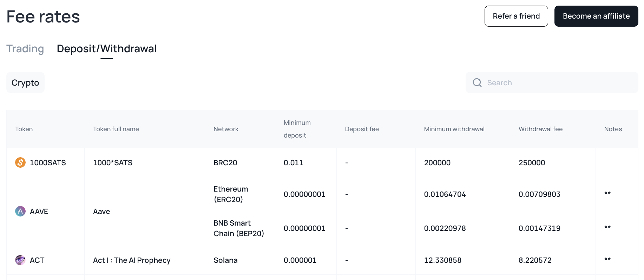
Task: Click the 1000SATS token icon
Action: pos(20,162)
